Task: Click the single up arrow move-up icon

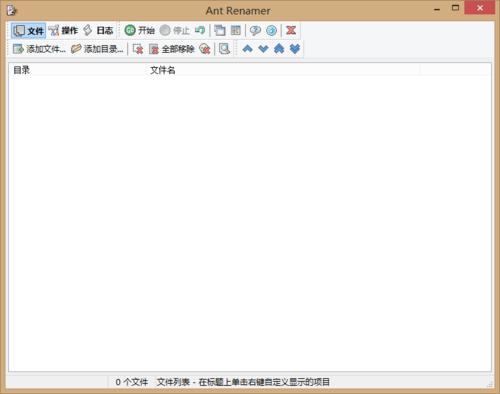Action: (247, 49)
